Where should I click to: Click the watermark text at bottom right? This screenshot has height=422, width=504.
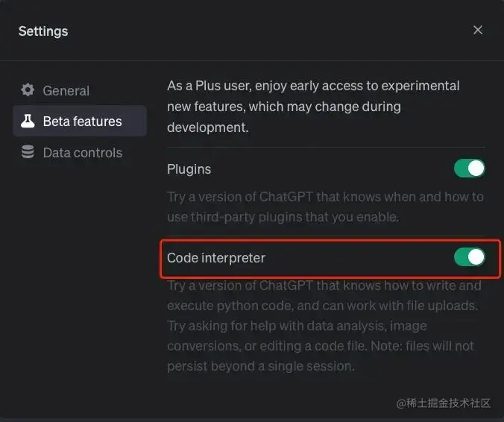[443, 403]
